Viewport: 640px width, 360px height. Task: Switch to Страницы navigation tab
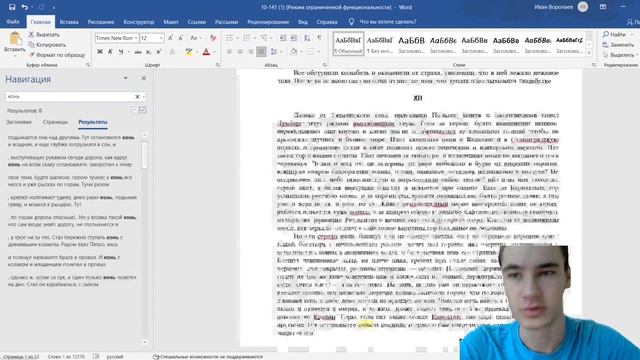[x=55, y=122]
